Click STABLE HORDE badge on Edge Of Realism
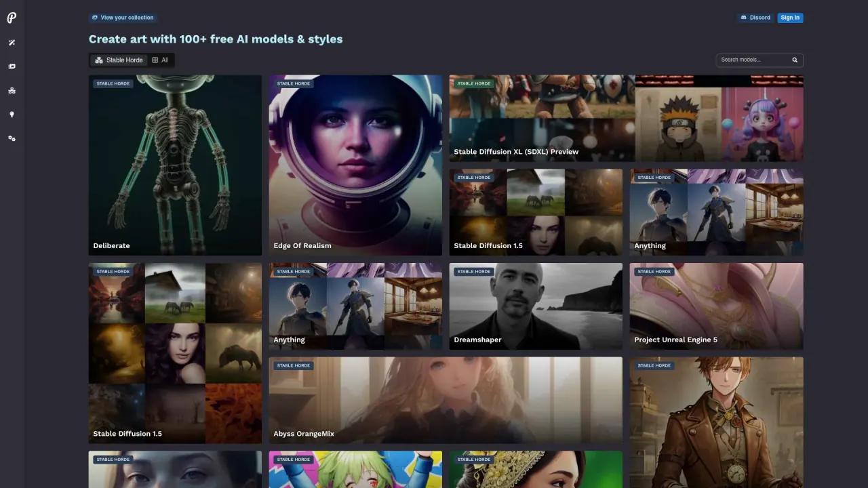 [x=294, y=84]
